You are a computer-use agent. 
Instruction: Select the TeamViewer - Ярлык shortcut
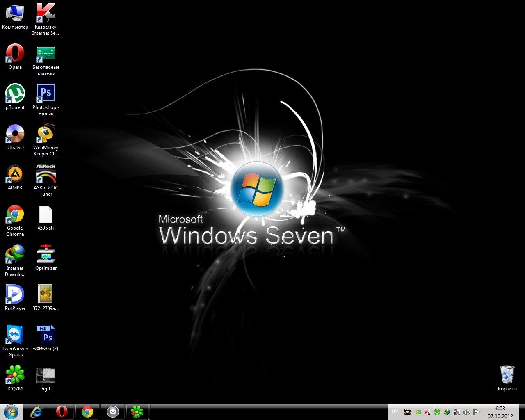pyautogui.click(x=15, y=341)
